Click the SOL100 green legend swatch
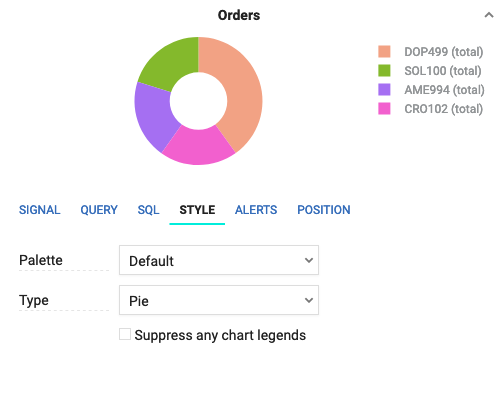 tap(384, 71)
